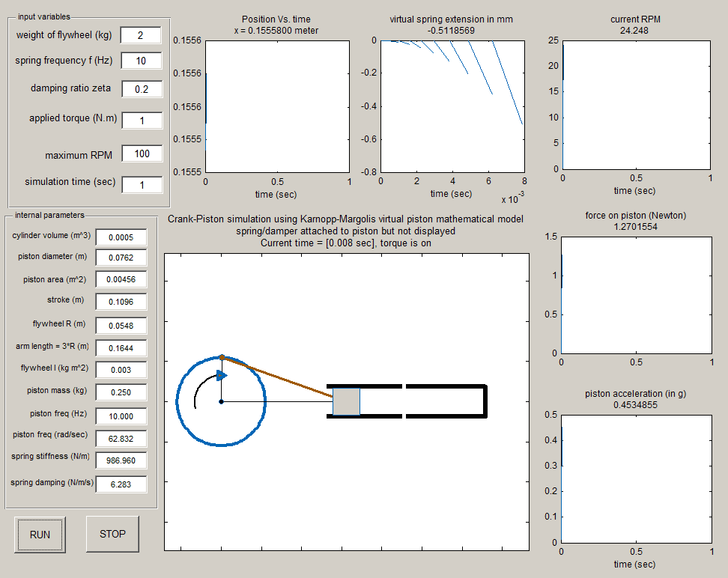Click the spring damping value box
728x578 pixels.
point(121,484)
